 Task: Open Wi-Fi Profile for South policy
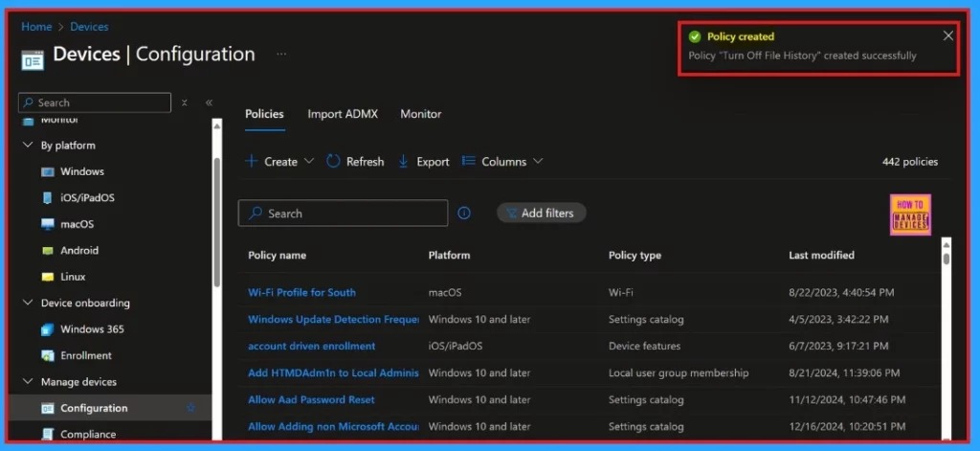301,292
